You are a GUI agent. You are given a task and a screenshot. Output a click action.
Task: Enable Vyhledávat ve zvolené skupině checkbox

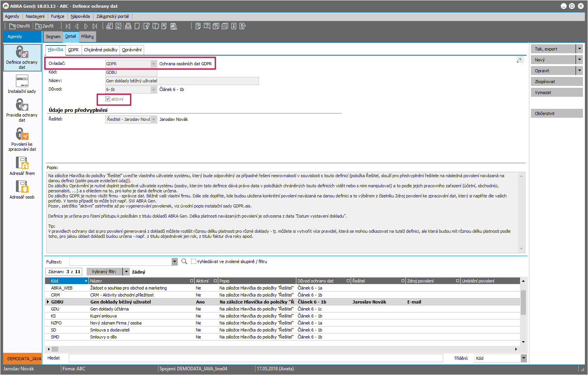(193, 262)
